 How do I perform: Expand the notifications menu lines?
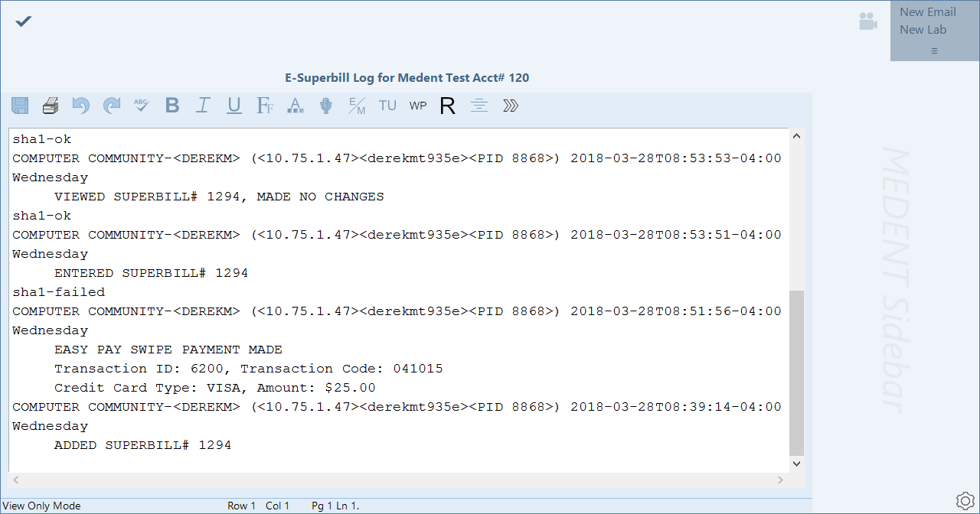pyautogui.click(x=934, y=50)
